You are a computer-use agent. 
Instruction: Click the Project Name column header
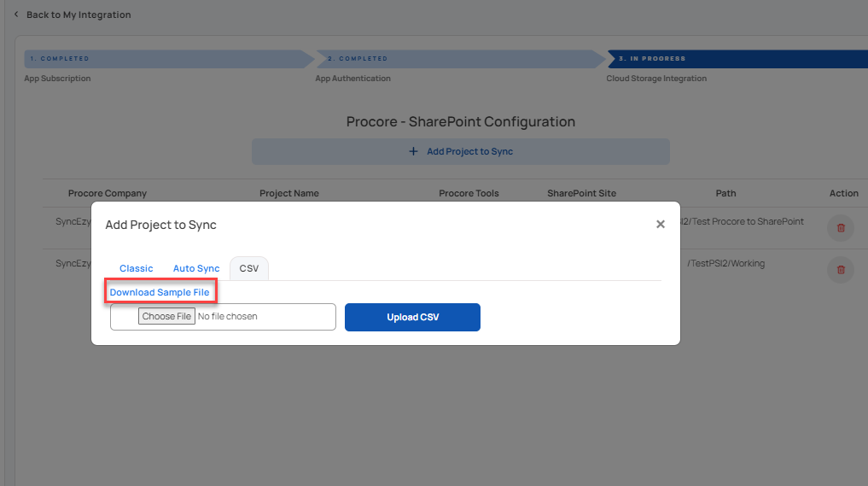289,193
